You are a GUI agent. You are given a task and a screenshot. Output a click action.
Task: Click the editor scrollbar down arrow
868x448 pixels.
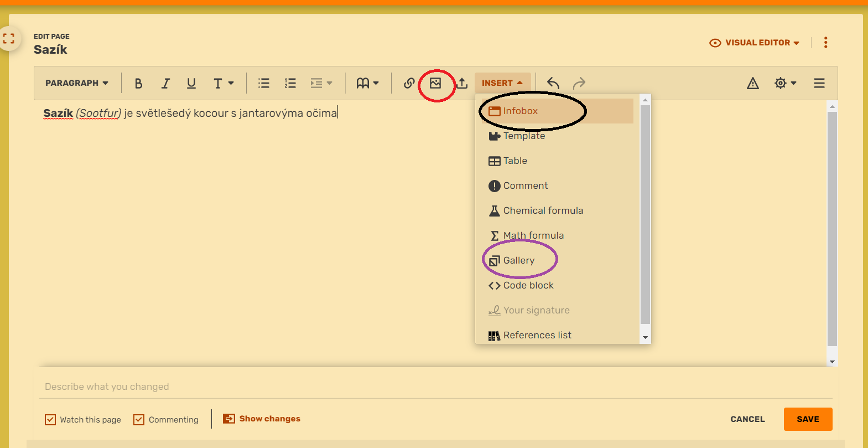(832, 362)
